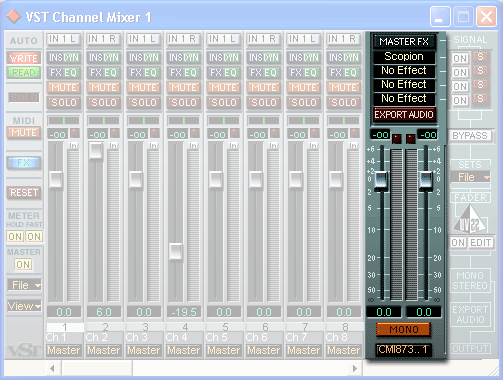Click the pan control of Ch 2
The width and height of the screenshot is (503, 380).
tap(104, 120)
